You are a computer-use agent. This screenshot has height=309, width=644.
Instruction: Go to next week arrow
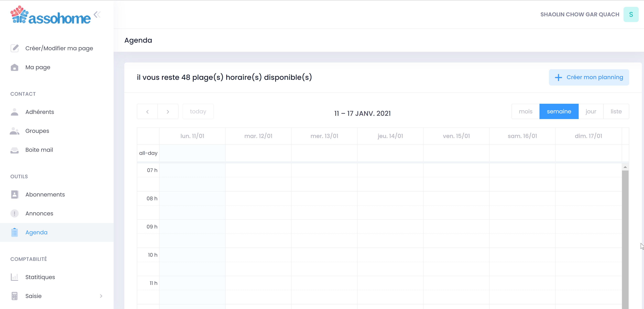coord(168,112)
